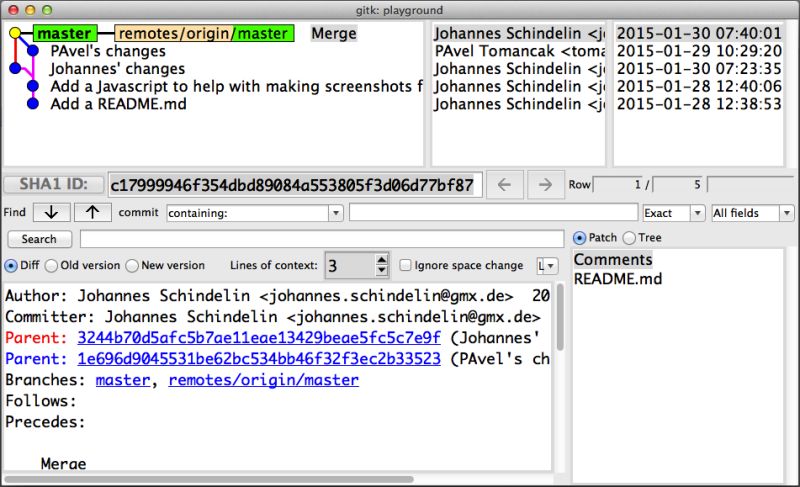Click the Search text input field
The image size is (800, 487).
[321, 239]
